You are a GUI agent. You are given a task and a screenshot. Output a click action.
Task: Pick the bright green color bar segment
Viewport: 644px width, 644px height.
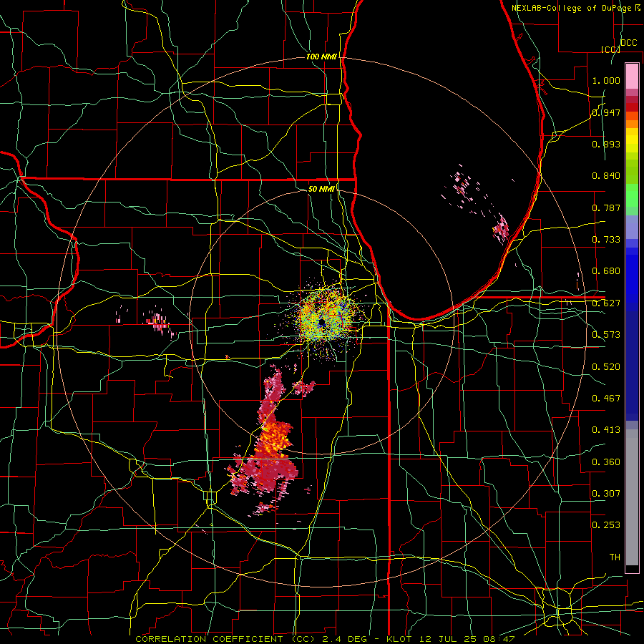[x=632, y=195]
